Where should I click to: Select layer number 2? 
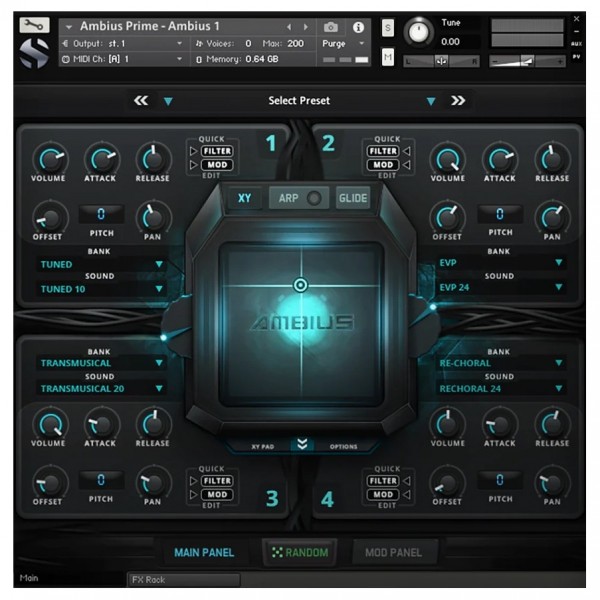pyautogui.click(x=328, y=143)
